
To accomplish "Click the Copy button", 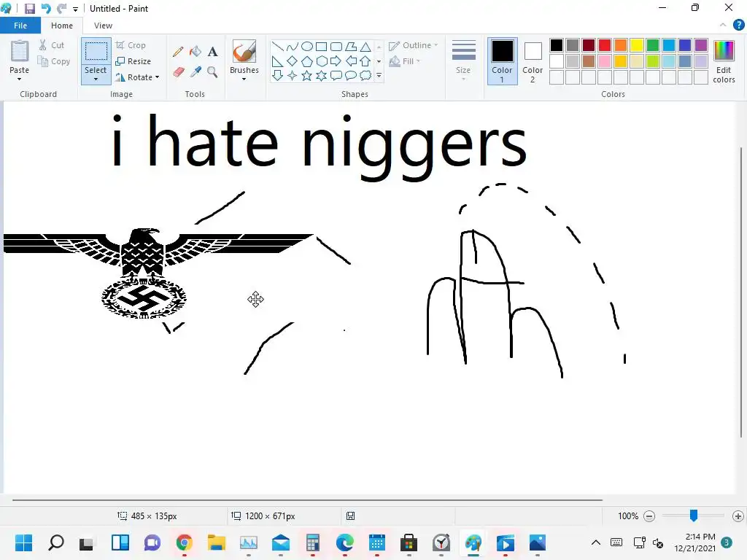I will (x=54, y=61).
